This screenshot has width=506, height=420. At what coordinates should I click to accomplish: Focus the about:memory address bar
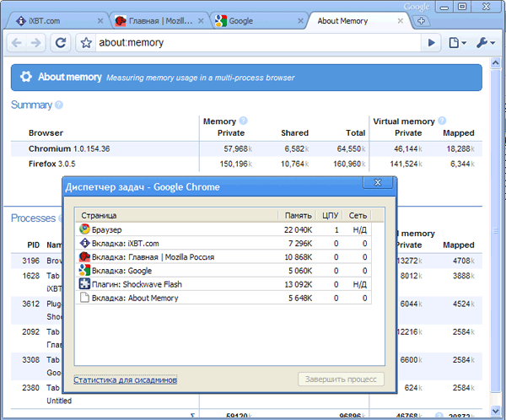coord(258,43)
